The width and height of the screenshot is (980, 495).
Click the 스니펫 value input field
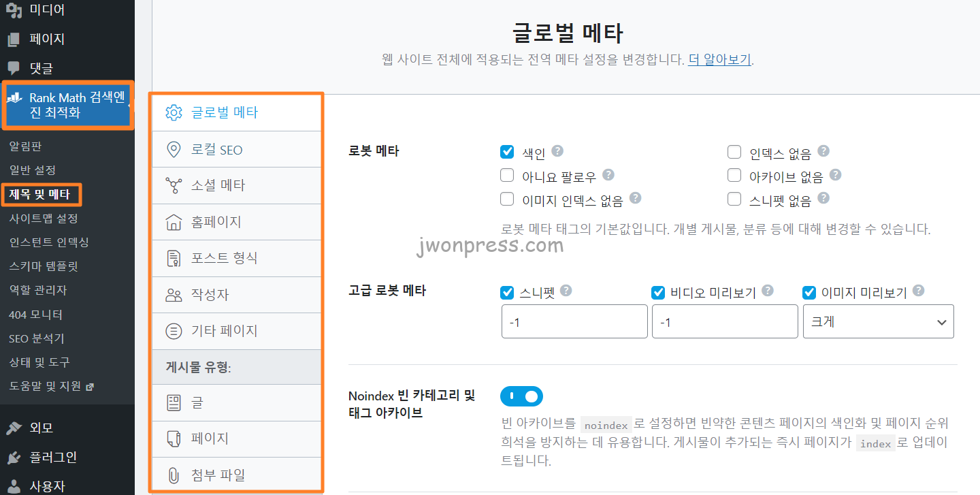point(574,322)
